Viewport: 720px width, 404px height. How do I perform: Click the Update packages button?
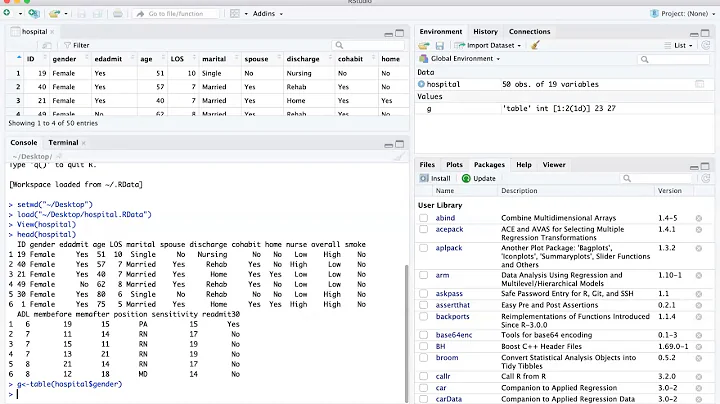tap(479, 178)
